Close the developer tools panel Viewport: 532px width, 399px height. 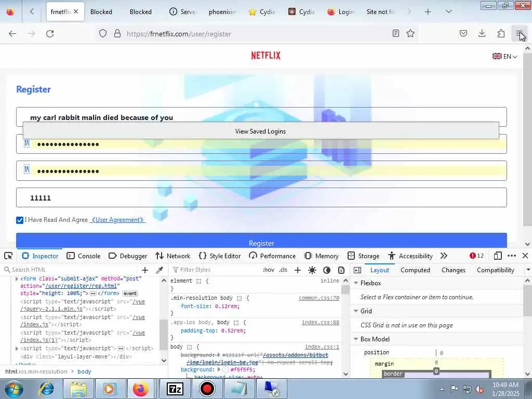click(x=525, y=256)
